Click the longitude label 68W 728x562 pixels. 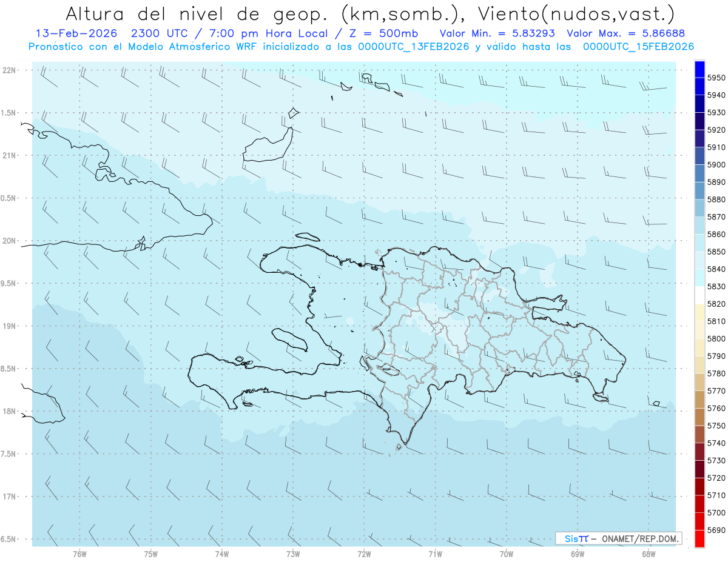pyautogui.click(x=649, y=554)
